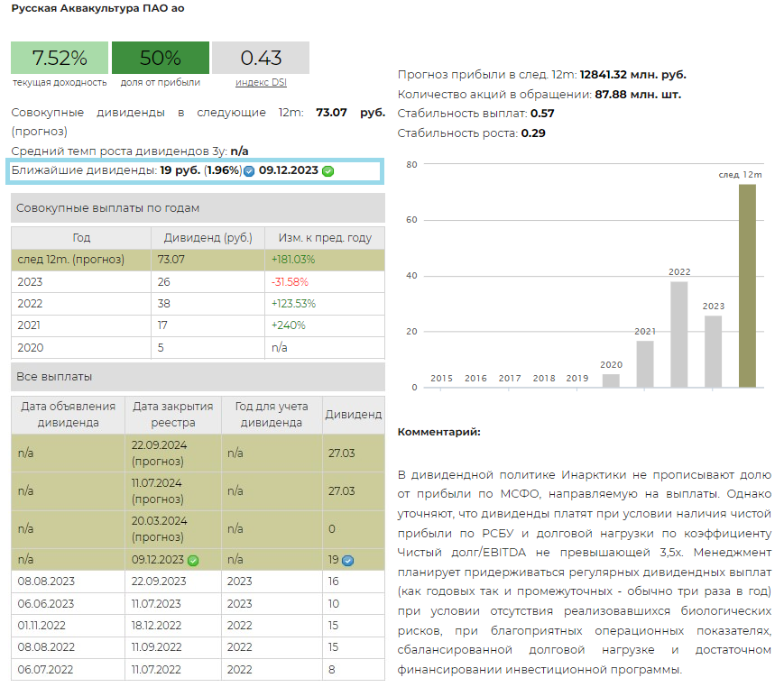Click the 0.43 DSI index badge
The width and height of the screenshot is (784, 687).
261,58
